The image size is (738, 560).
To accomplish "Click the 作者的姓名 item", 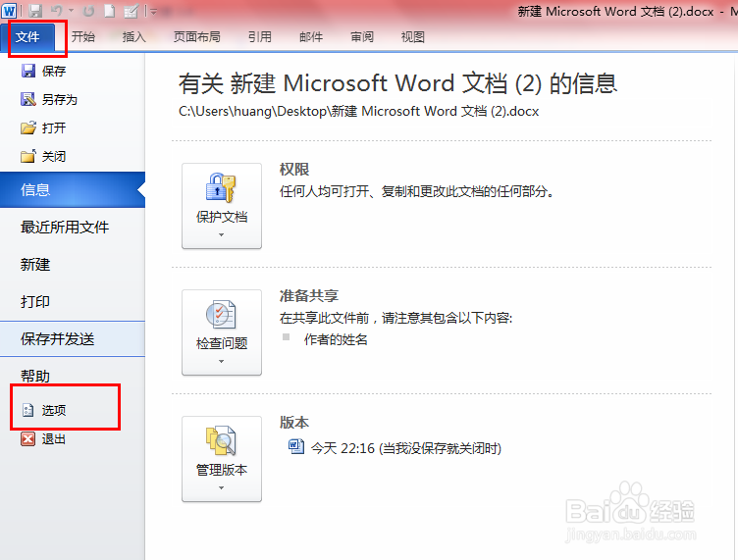I will click(336, 339).
